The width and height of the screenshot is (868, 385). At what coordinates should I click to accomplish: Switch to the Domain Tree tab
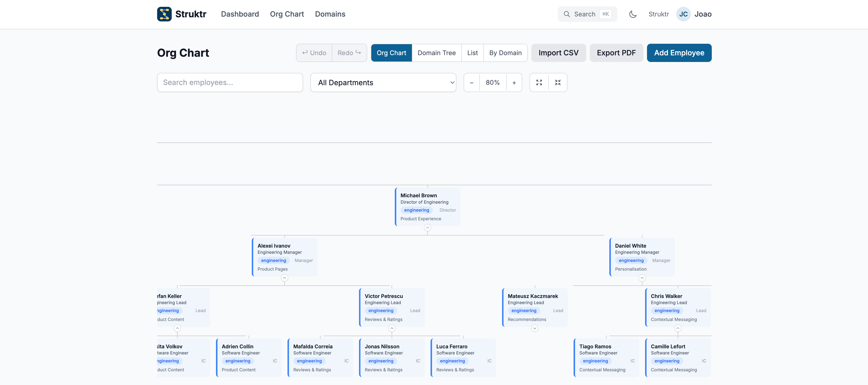coord(436,53)
